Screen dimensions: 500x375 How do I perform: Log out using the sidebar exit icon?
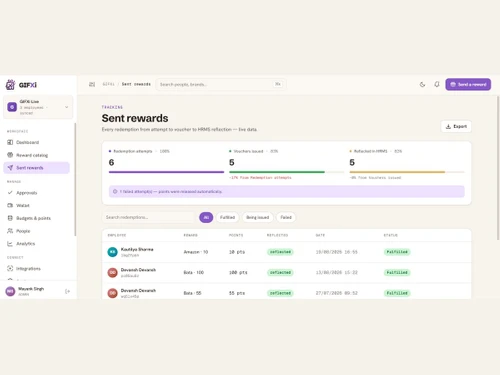tap(67, 291)
